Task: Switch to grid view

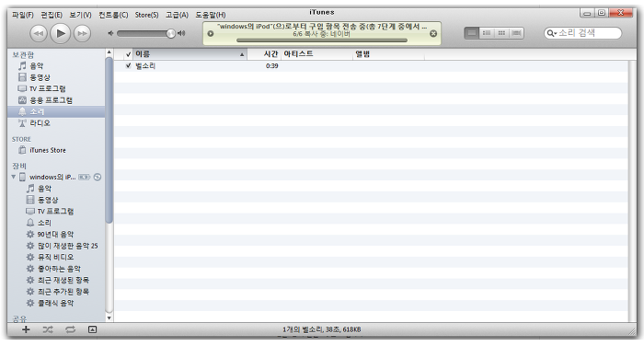Action: [501, 33]
